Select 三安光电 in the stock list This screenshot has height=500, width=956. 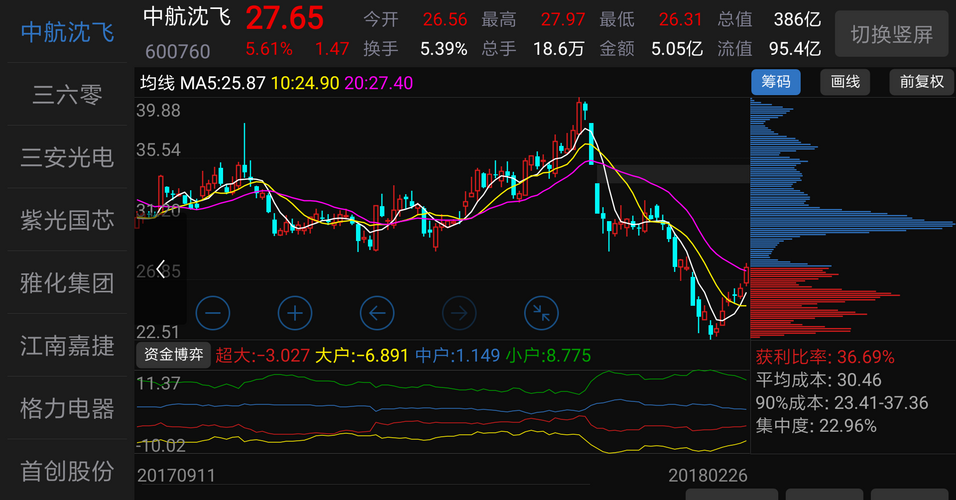[x=67, y=157]
